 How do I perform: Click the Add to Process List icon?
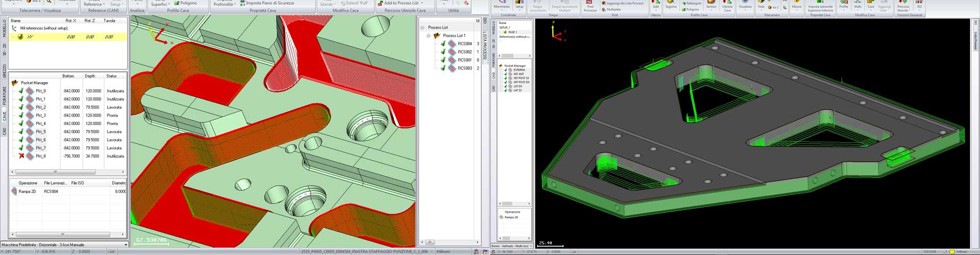(380, 3)
